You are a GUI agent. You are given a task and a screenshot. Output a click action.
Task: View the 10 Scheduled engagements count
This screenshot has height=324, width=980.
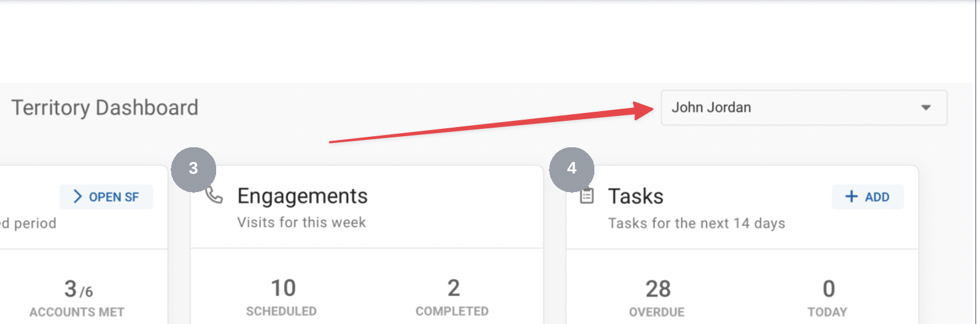point(282,288)
